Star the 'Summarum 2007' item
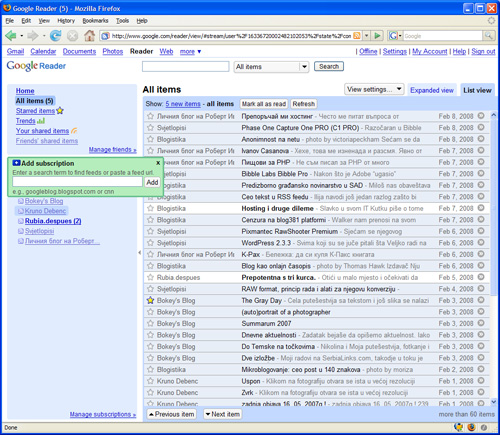Image resolution: width=500 pixels, height=435 pixels. point(150,323)
